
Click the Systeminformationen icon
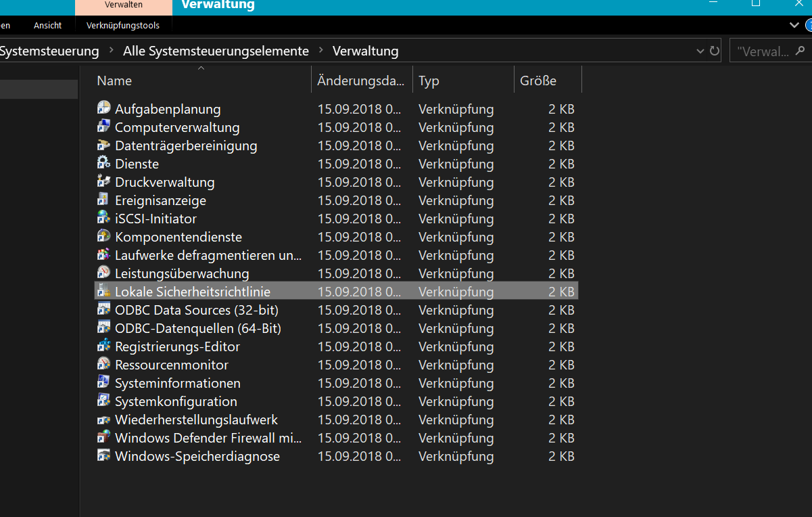103,382
